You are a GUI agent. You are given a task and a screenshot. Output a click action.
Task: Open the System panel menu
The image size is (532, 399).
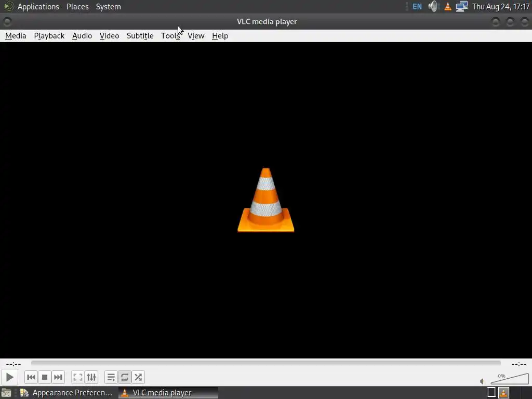pyautogui.click(x=108, y=6)
